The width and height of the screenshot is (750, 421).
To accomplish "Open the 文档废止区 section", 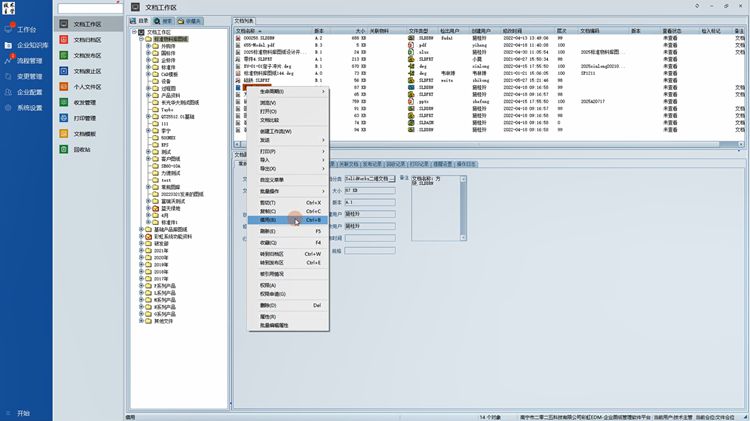I will click(x=86, y=71).
